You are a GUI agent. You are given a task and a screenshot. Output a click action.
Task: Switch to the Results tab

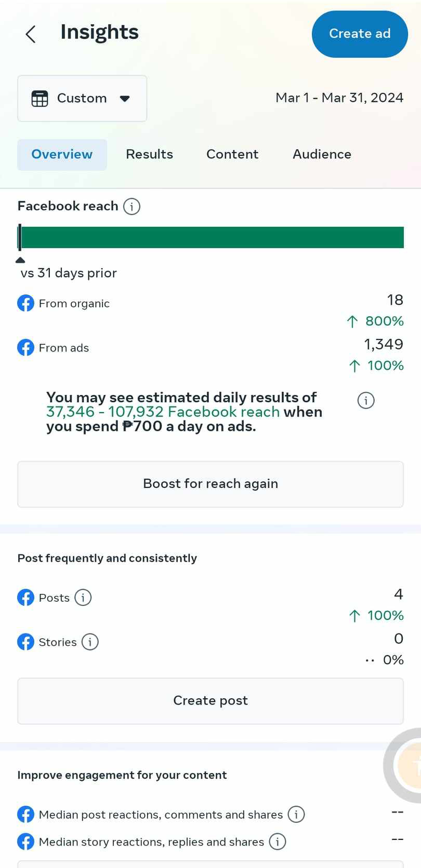click(149, 154)
